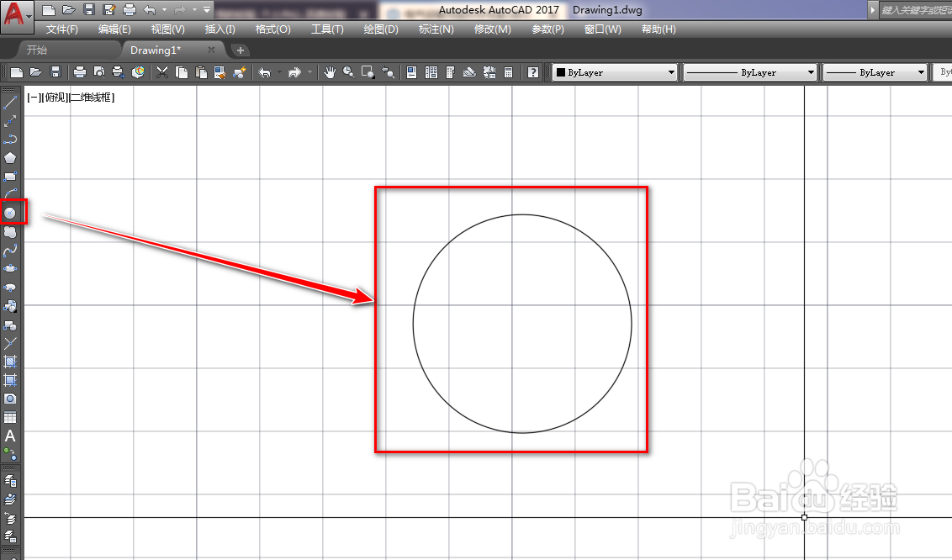Viewport: 952px width, 560px height.
Task: Open the Properties palette icon
Action: (x=411, y=72)
